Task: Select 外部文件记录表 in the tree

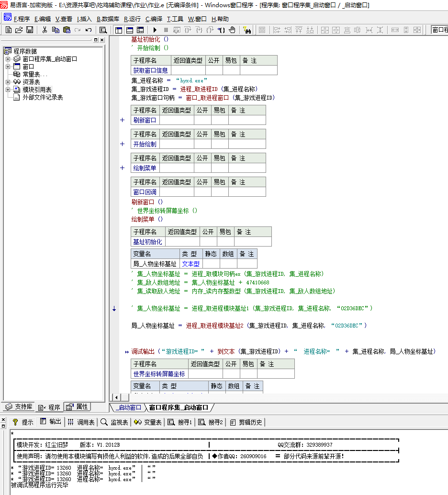Action: [x=43, y=98]
